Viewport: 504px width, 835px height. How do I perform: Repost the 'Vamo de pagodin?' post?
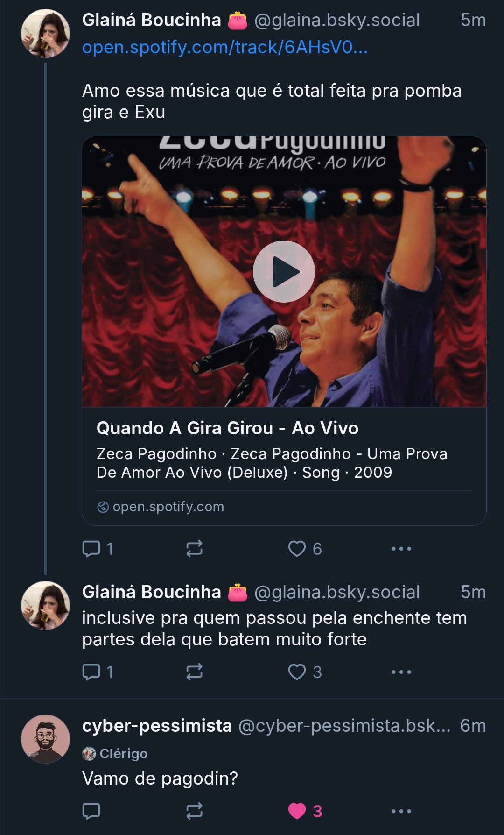(x=194, y=811)
